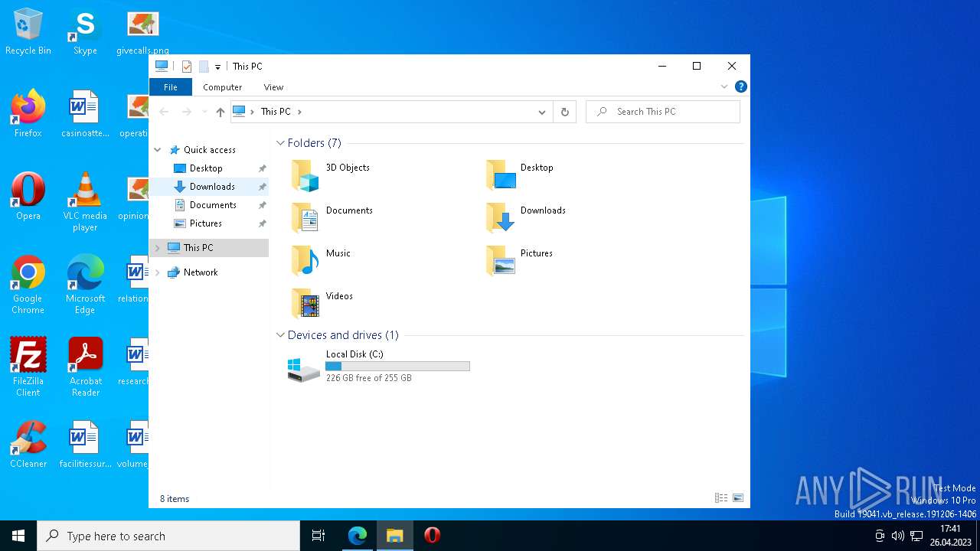This screenshot has width=980, height=551.
Task: Click the This PC window title icon
Action: 162,67
